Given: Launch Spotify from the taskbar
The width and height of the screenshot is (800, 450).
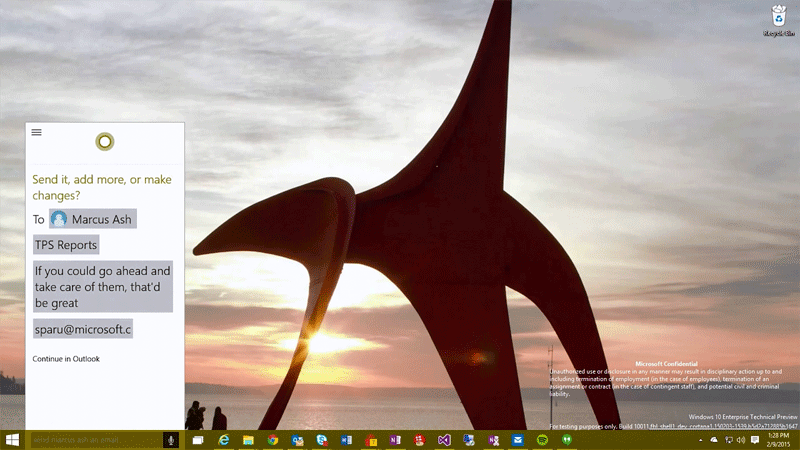Looking at the screenshot, I should click(542, 440).
